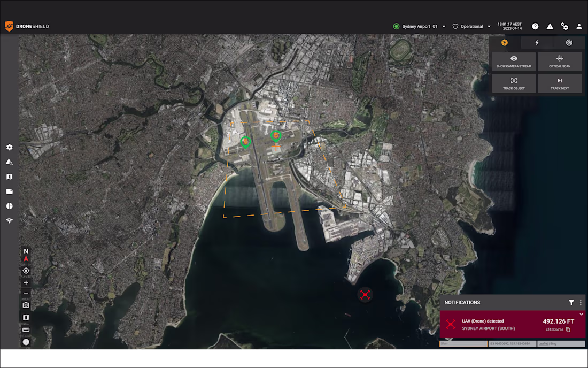Filter the notifications list
This screenshot has height=368, width=588.
[x=571, y=302]
